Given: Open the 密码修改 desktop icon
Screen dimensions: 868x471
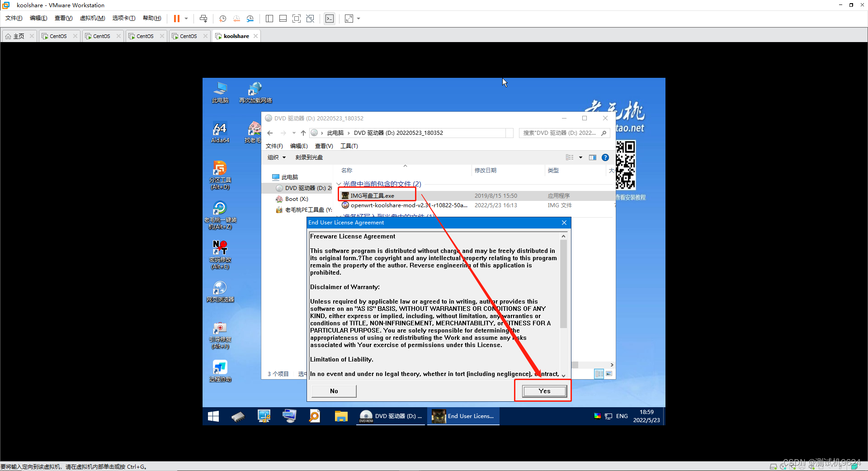Looking at the screenshot, I should click(x=220, y=255).
